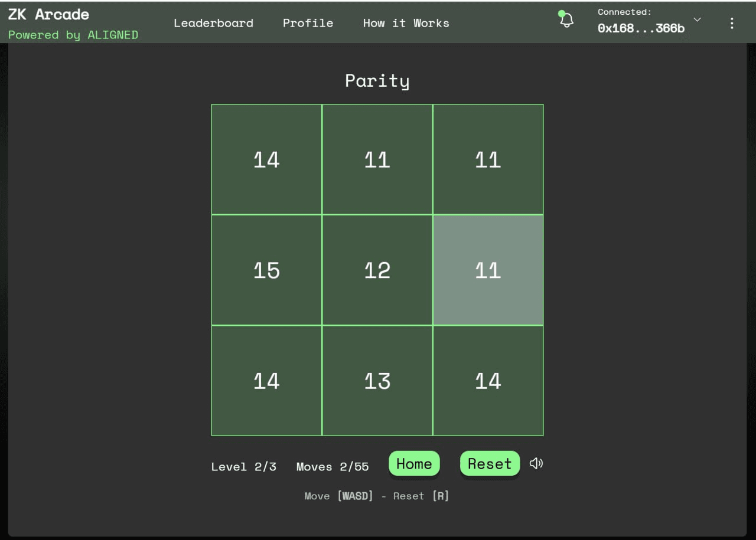This screenshot has height=540, width=756.
Task: Expand the connected wallet dropdown chevron
Action: [697, 19]
